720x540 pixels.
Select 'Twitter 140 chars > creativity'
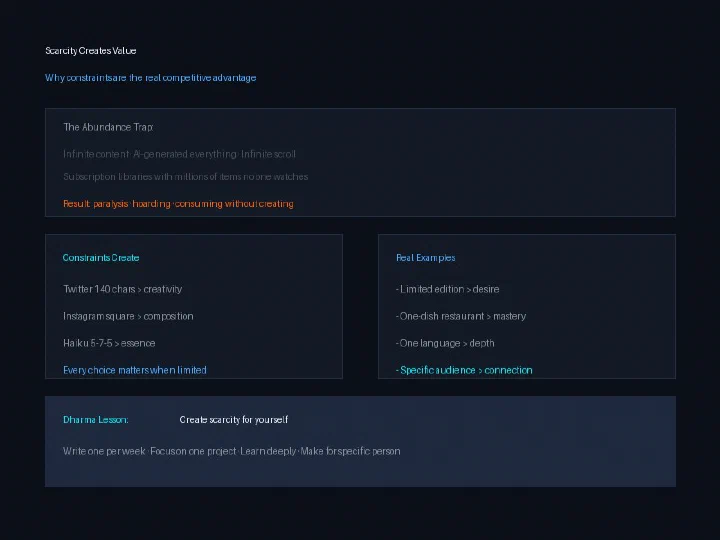click(x=123, y=289)
